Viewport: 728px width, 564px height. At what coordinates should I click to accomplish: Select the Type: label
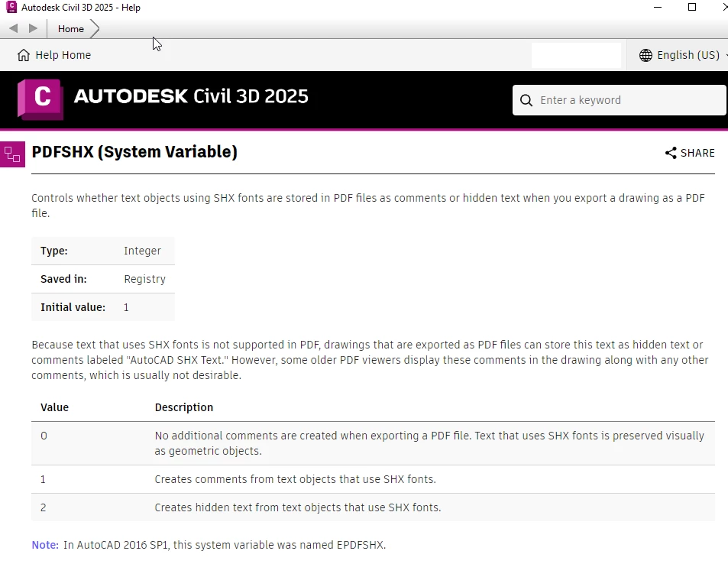[x=54, y=251]
